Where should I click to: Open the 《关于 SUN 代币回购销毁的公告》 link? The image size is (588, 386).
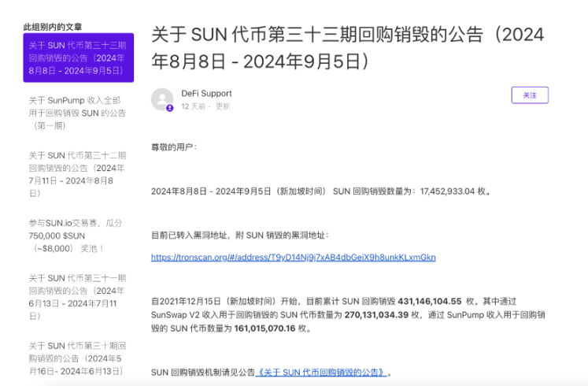[x=321, y=372]
